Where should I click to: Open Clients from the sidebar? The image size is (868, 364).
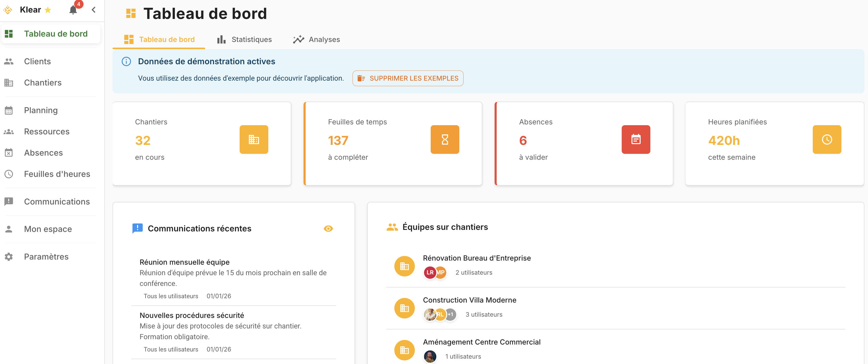pyautogui.click(x=37, y=61)
